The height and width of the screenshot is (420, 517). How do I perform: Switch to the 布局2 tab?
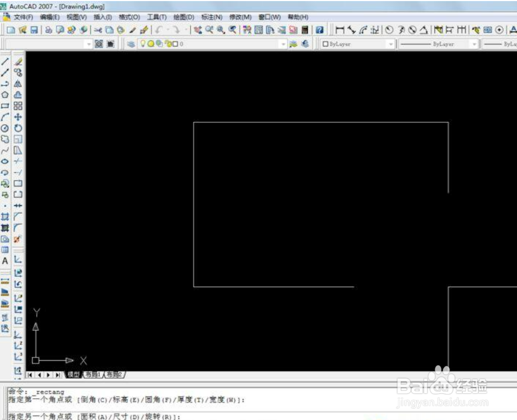[114, 374]
